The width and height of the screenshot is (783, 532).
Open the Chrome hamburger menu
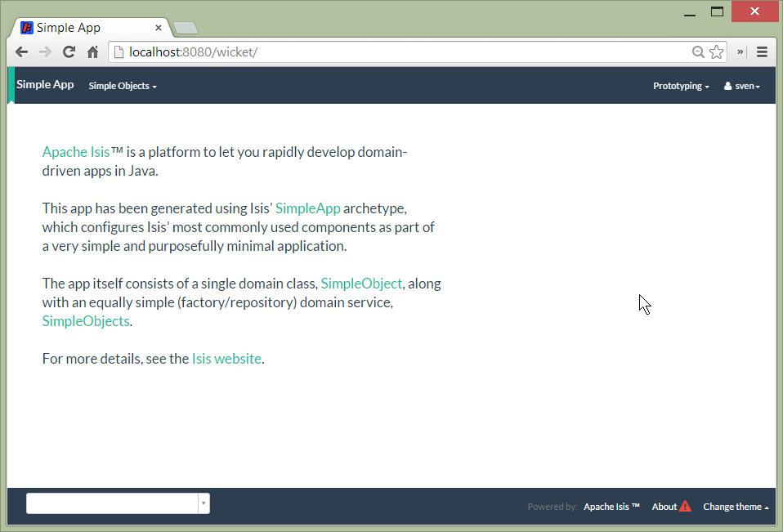[x=762, y=52]
